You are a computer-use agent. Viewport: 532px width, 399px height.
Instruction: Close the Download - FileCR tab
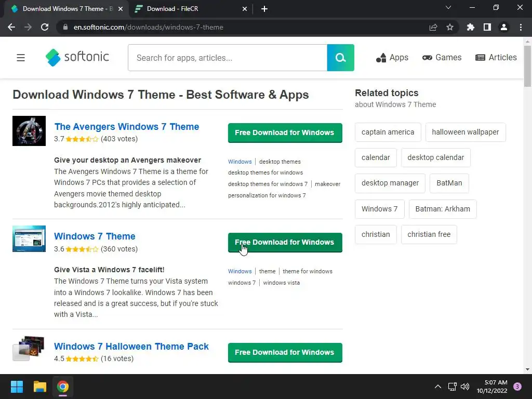click(245, 9)
